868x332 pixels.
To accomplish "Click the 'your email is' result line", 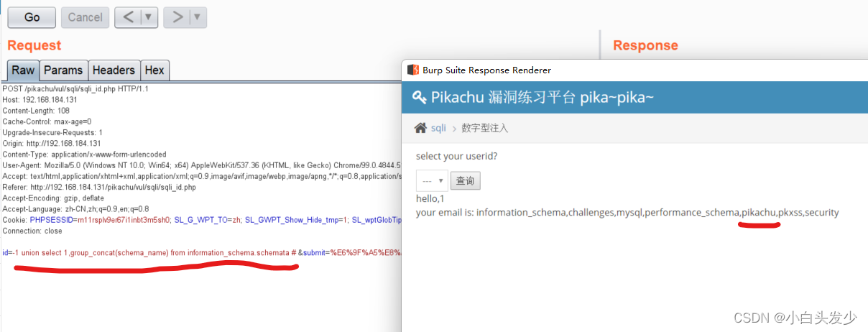I will click(627, 213).
